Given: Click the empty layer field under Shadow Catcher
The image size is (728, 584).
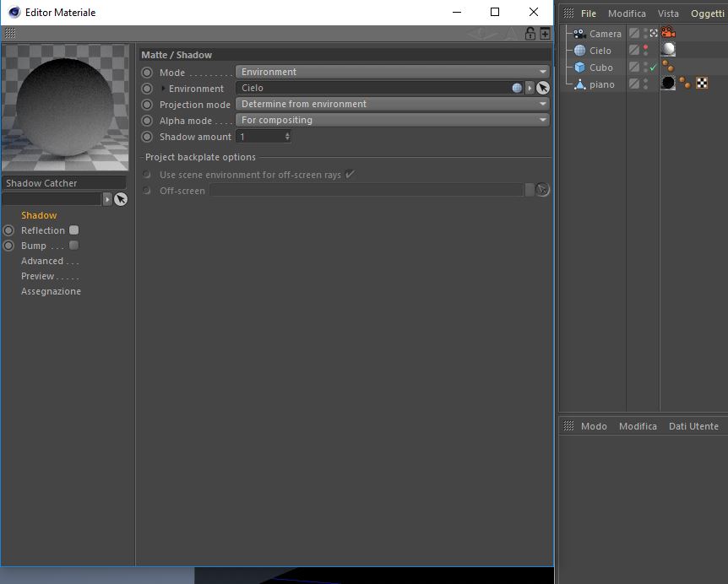Looking at the screenshot, I should (52, 199).
